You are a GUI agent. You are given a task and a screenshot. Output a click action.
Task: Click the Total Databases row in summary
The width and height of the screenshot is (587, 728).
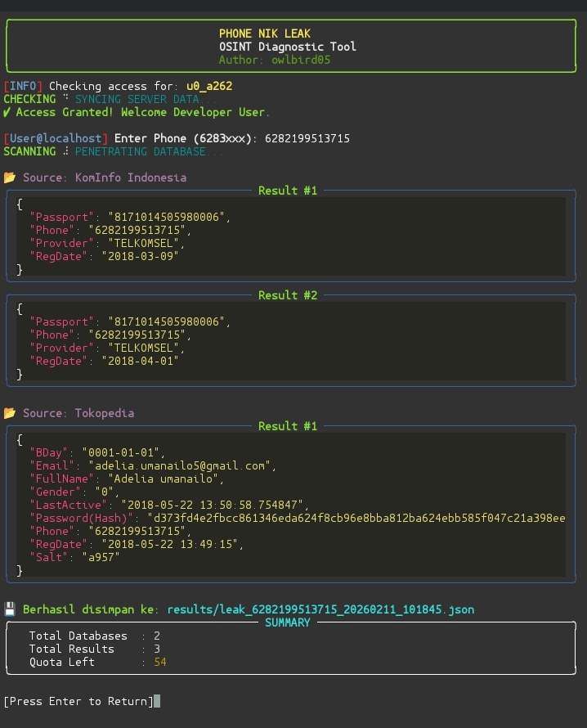tap(78, 636)
